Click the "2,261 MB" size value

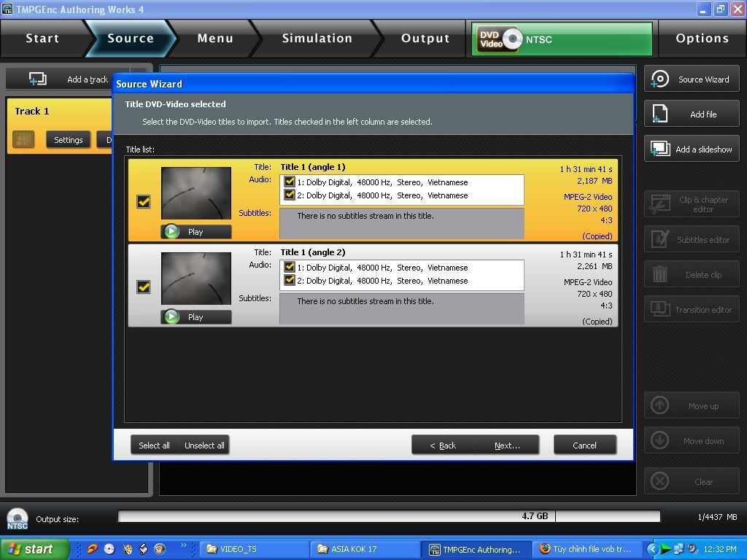click(x=595, y=266)
